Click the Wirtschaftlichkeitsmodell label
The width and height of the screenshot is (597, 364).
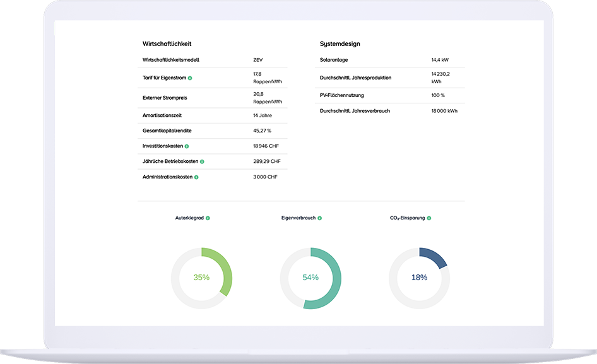coord(170,60)
